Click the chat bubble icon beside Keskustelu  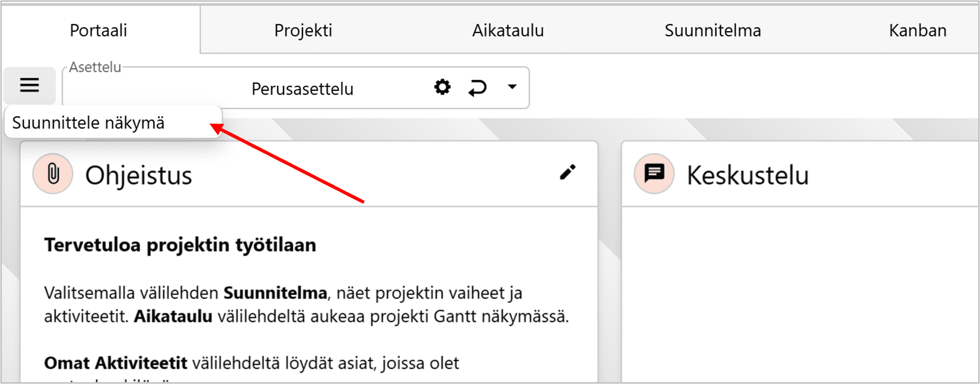(x=654, y=174)
